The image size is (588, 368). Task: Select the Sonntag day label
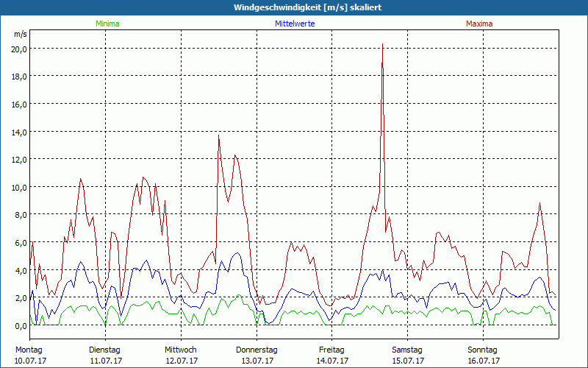coord(483,350)
